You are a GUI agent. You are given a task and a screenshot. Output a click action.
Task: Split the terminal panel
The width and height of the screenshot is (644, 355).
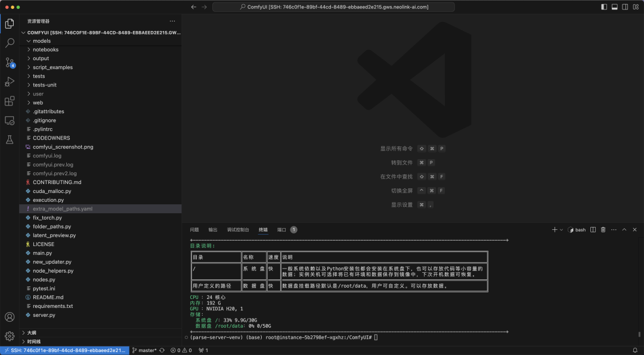point(593,230)
